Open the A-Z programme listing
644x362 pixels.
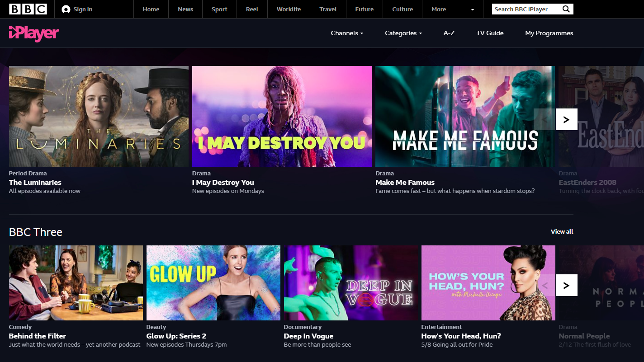pyautogui.click(x=449, y=33)
